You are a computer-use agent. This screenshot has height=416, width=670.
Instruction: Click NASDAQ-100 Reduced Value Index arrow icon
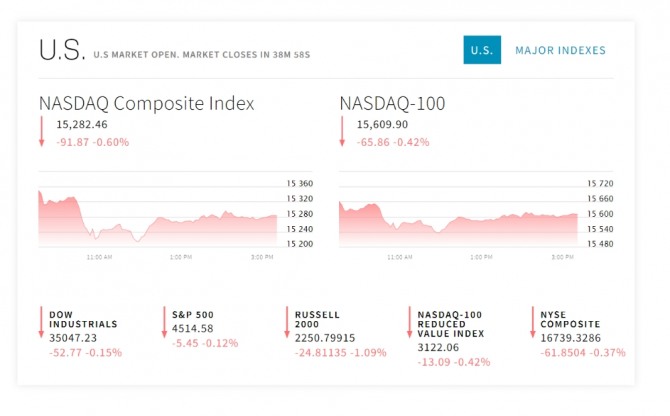(409, 322)
